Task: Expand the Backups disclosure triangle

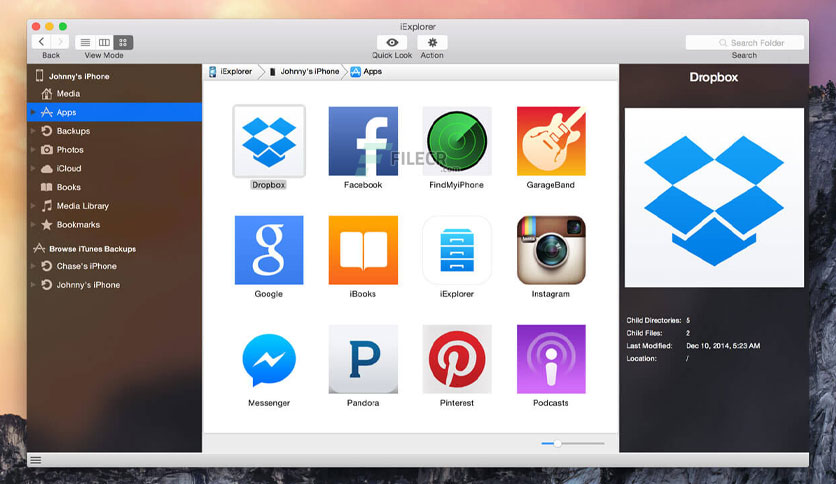Action: (x=33, y=131)
